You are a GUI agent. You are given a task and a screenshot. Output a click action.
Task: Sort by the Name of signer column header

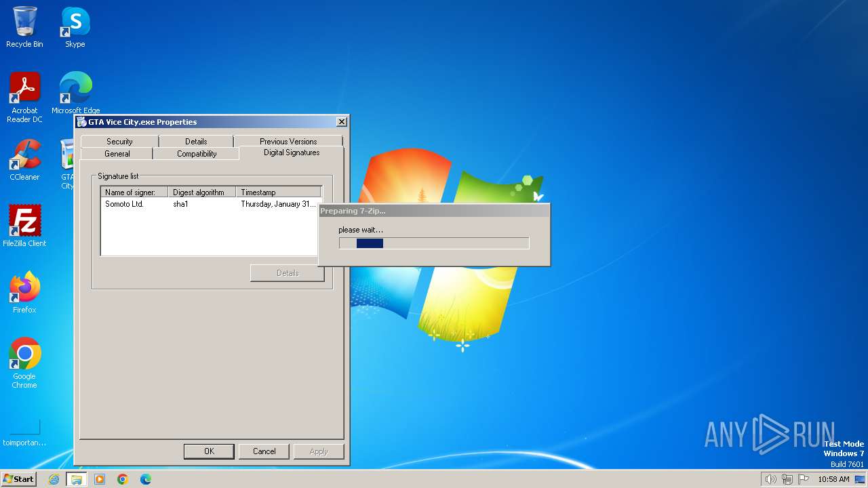[x=134, y=192]
